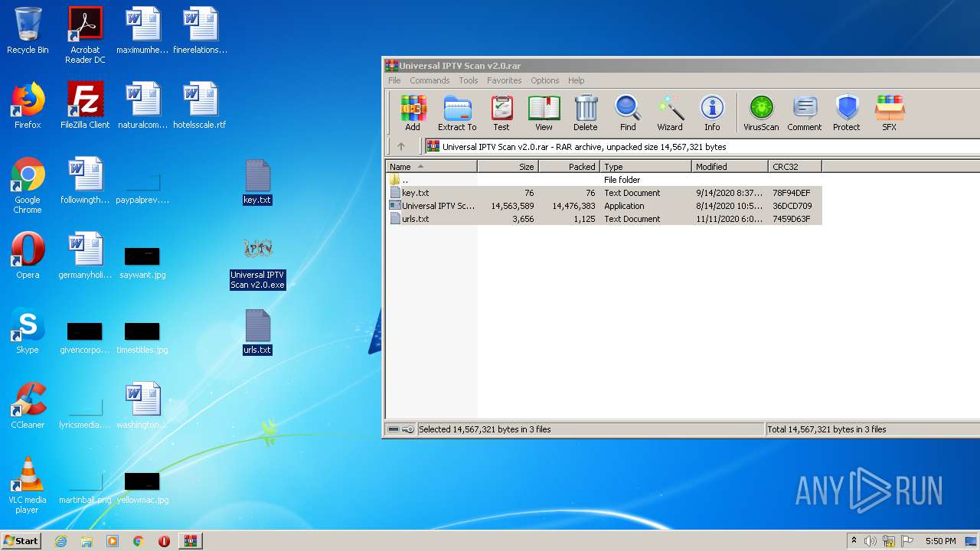
Task: Select FileZilla Client desktop shortcut
Action: click(85, 106)
